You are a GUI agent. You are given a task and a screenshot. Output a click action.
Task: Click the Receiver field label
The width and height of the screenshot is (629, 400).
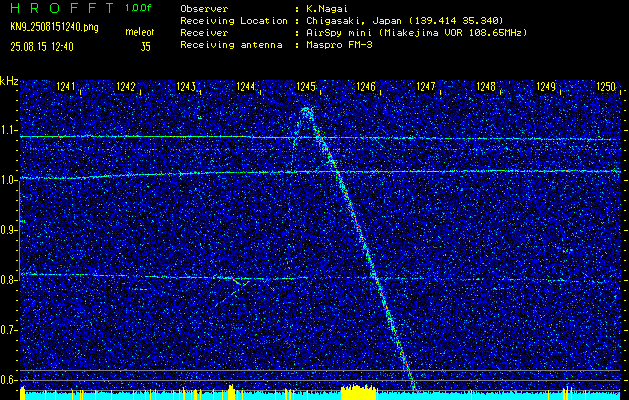pos(204,33)
